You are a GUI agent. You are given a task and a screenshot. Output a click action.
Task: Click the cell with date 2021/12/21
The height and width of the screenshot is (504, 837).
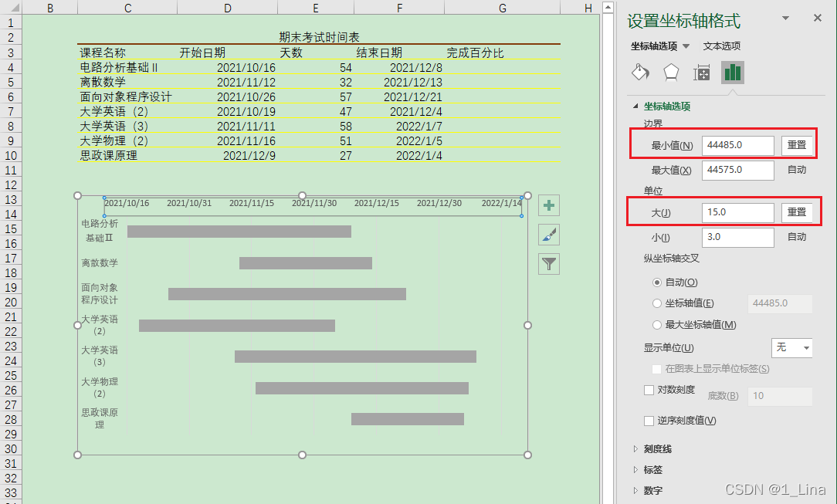tap(413, 97)
